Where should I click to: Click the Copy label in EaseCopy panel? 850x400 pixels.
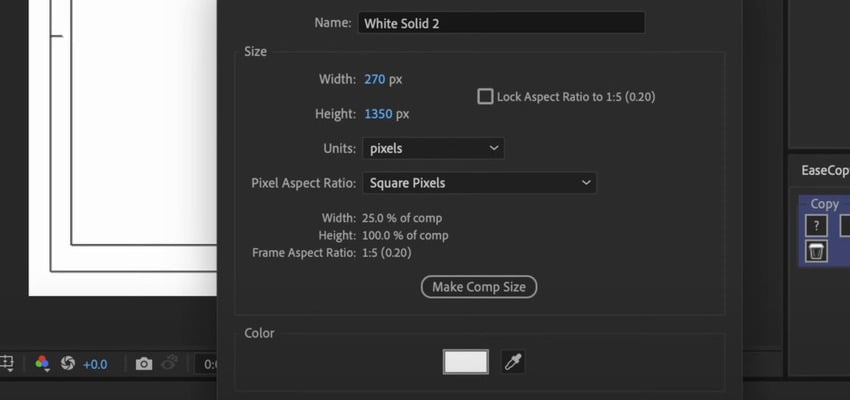[x=825, y=204]
